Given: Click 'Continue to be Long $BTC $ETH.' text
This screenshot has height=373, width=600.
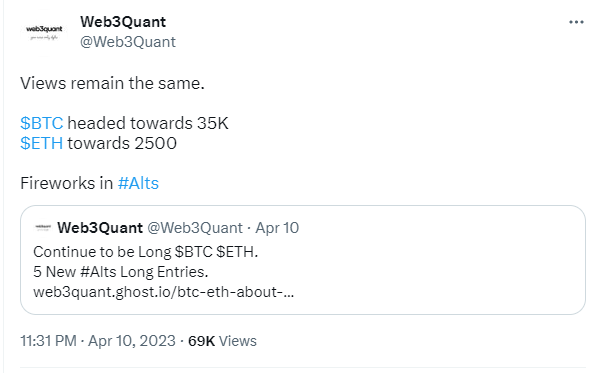Looking at the screenshot, I should [x=146, y=252].
